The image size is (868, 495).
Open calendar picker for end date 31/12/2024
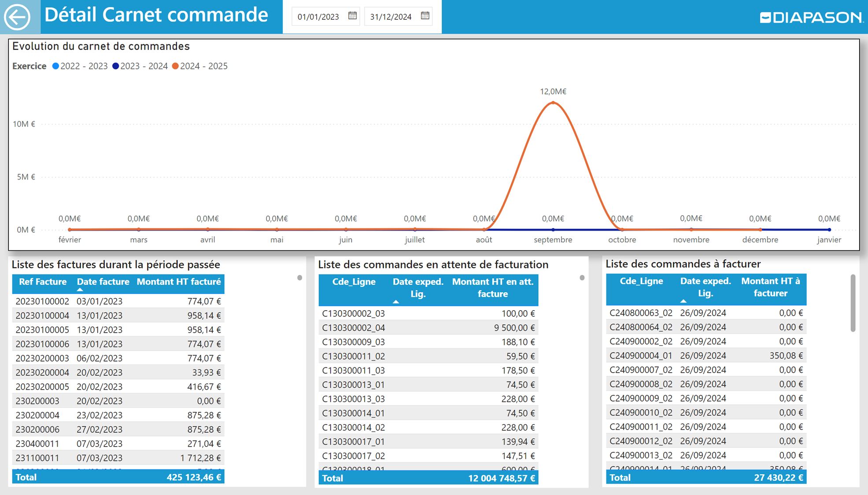(425, 16)
